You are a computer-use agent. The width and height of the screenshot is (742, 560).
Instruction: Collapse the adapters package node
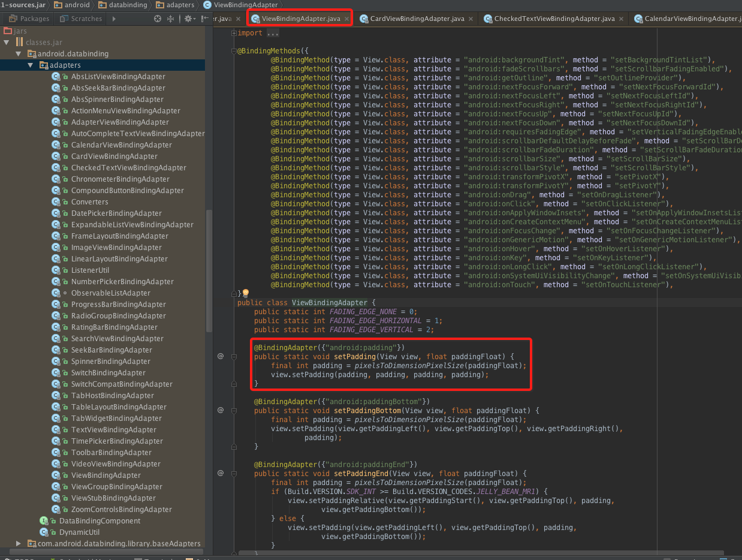click(31, 65)
